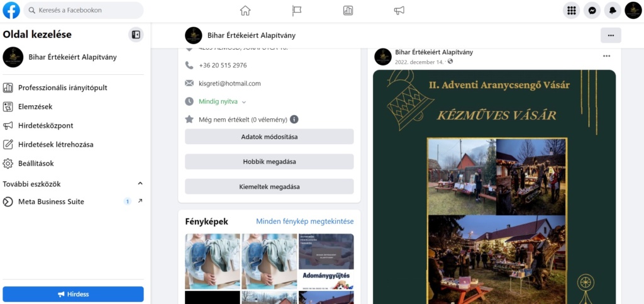Viewport: 644px width, 304px height.
Task: Collapse the További eszközök section
Action: tap(140, 184)
